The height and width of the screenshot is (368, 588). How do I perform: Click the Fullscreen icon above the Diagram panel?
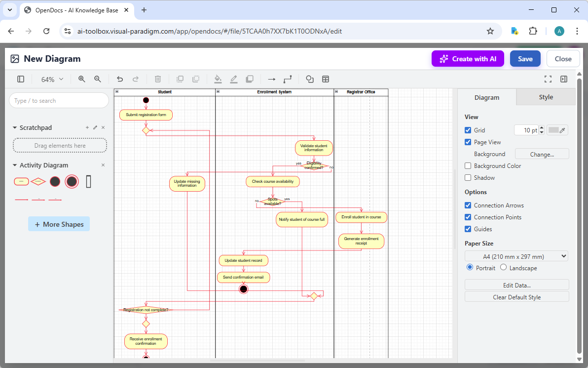548,79
